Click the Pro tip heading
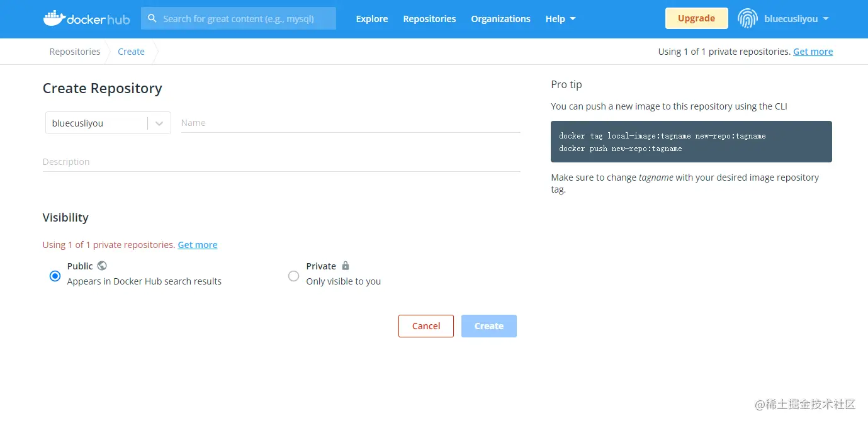This screenshot has height=423, width=868. [x=566, y=84]
